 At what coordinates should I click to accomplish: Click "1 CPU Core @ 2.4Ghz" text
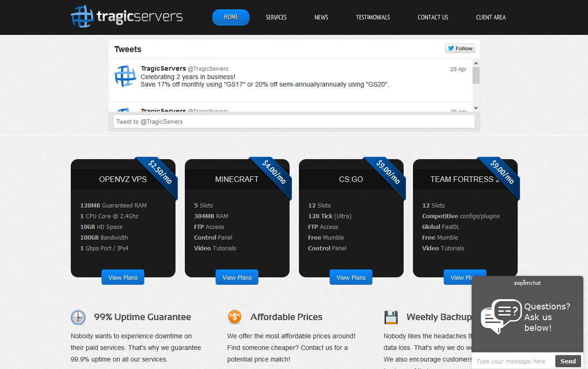pyautogui.click(x=109, y=216)
